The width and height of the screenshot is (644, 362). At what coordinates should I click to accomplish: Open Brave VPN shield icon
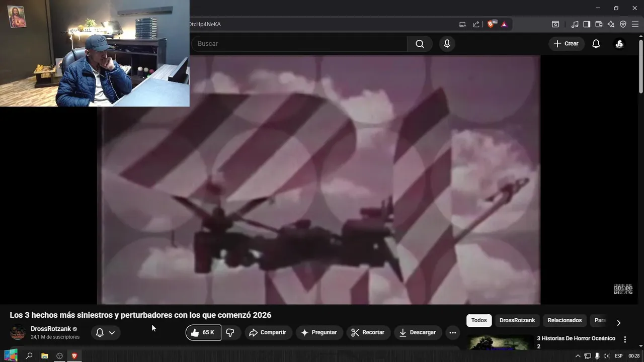tap(623, 24)
